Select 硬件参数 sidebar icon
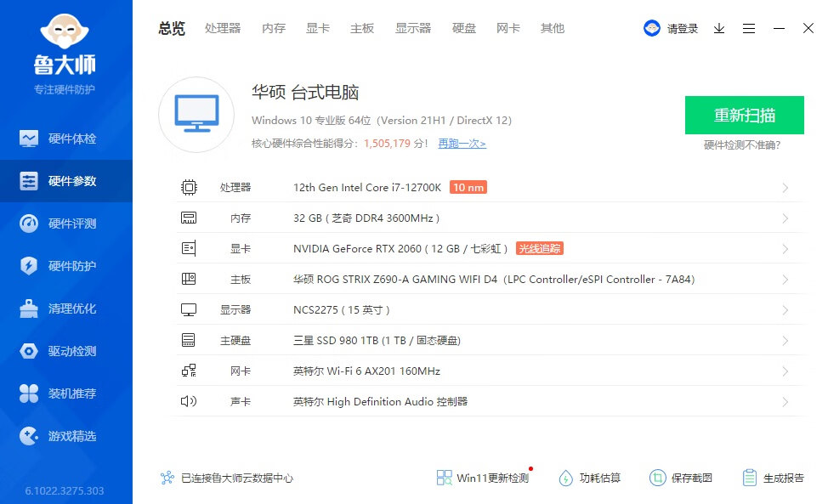The height and width of the screenshot is (504, 828). point(29,181)
